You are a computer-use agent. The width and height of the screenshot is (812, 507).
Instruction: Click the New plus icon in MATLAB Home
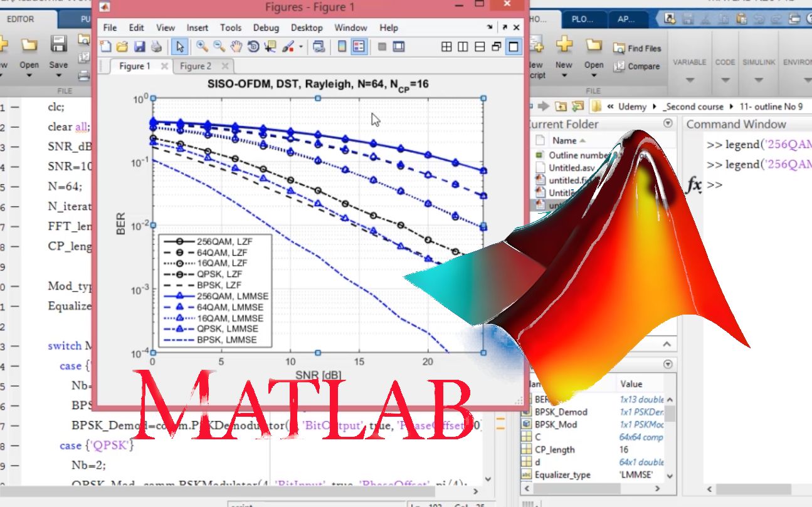coord(564,45)
